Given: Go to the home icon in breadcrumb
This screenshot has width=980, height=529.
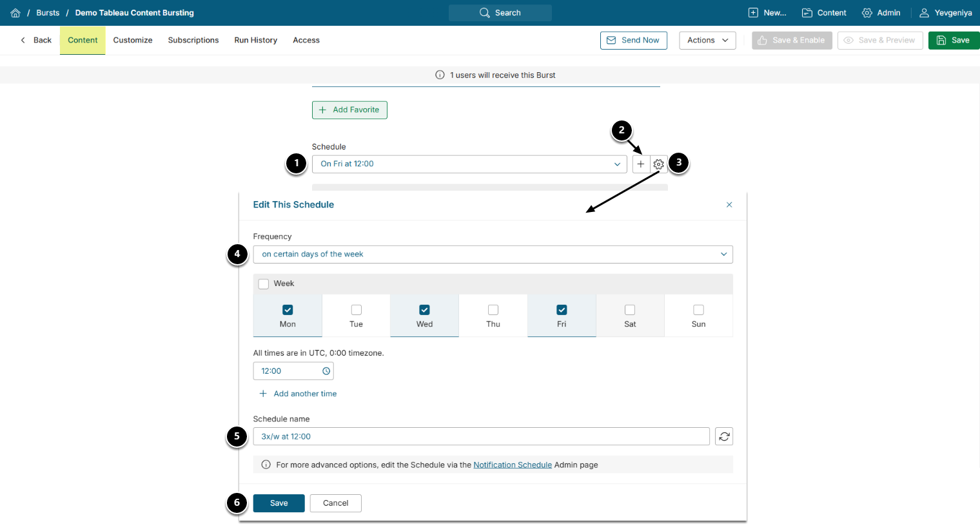Looking at the screenshot, I should (15, 13).
